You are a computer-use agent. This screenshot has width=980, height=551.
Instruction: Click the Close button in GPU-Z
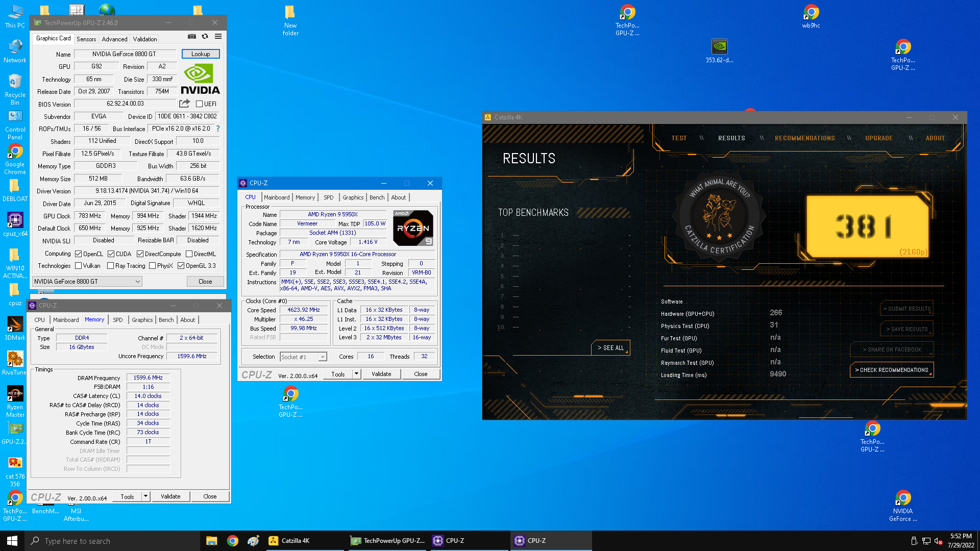point(205,282)
